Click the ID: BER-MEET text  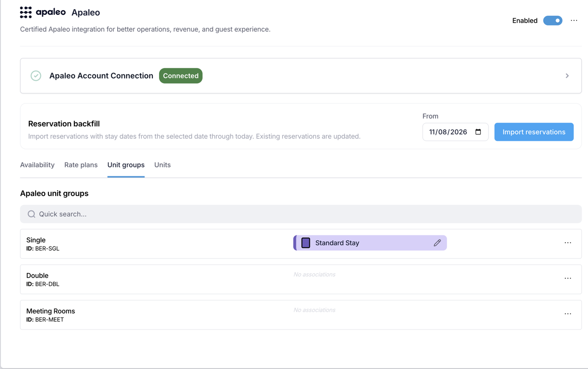pyautogui.click(x=45, y=320)
